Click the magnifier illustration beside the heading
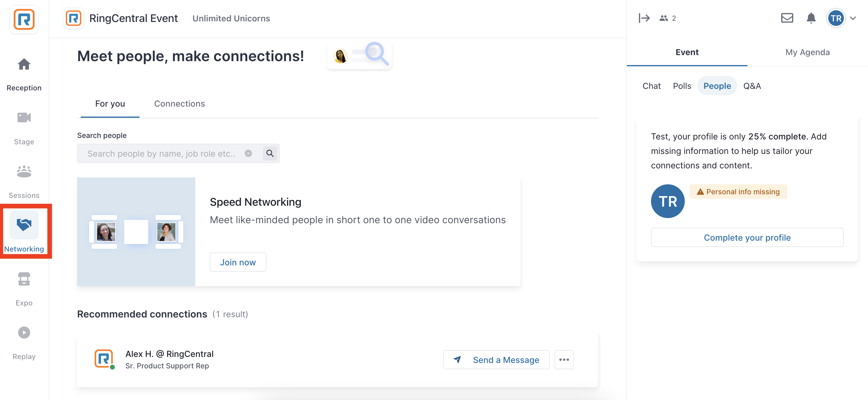The width and height of the screenshot is (868, 400). [x=359, y=55]
